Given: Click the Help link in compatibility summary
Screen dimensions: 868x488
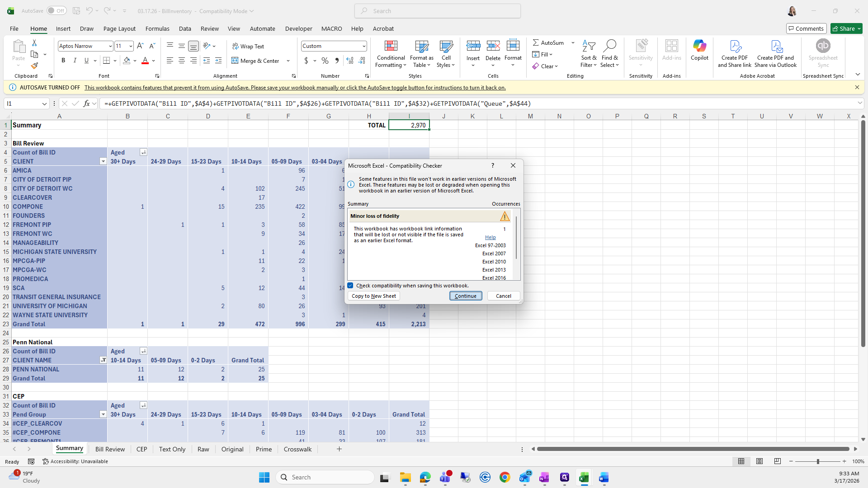Looking at the screenshot, I should [x=490, y=237].
